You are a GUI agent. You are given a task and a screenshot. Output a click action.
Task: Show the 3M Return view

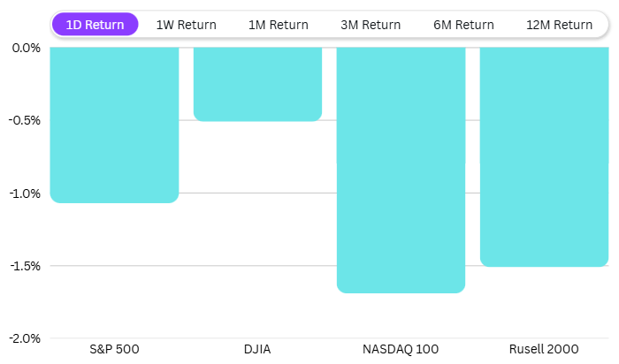(x=370, y=25)
